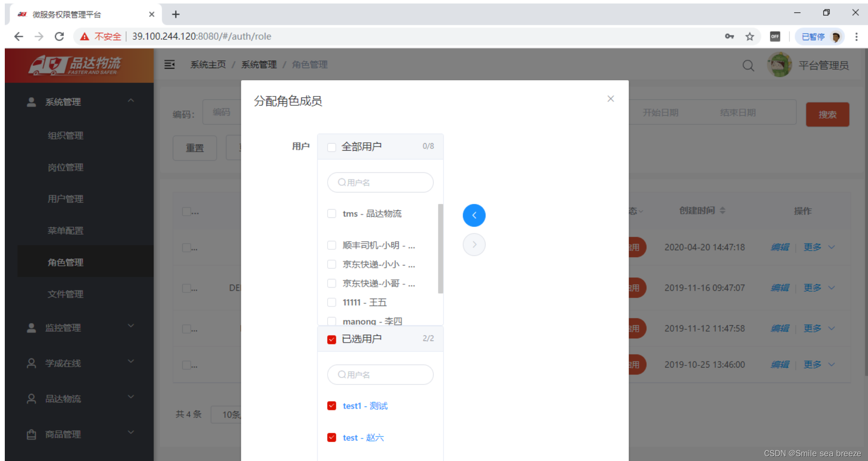Sort by the 创建时间 column arrows
The image size is (868, 461).
[723, 210]
